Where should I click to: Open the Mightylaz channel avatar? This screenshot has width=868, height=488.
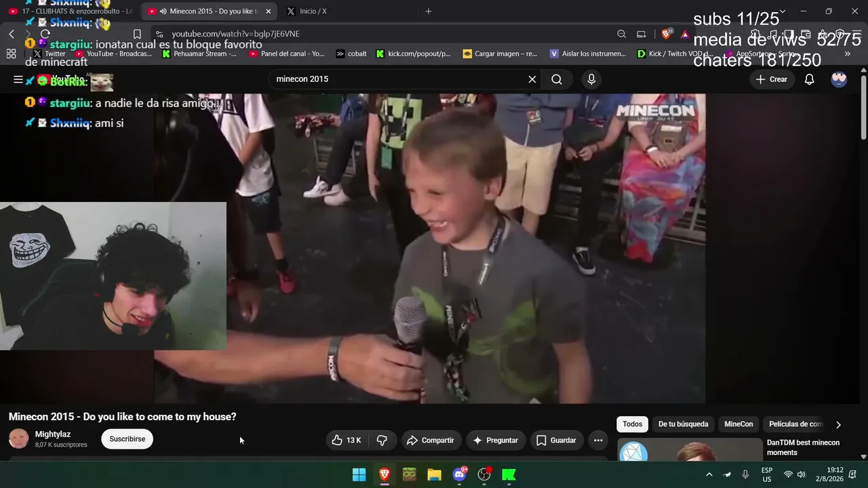[x=19, y=439]
